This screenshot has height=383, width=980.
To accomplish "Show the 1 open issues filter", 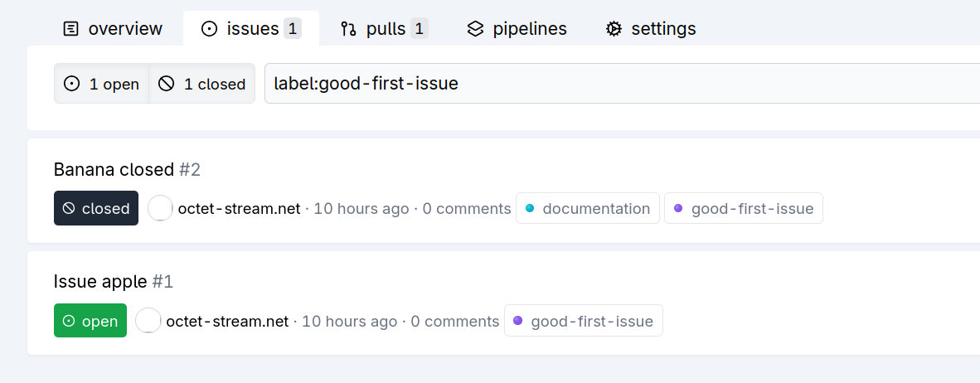I will tap(102, 84).
